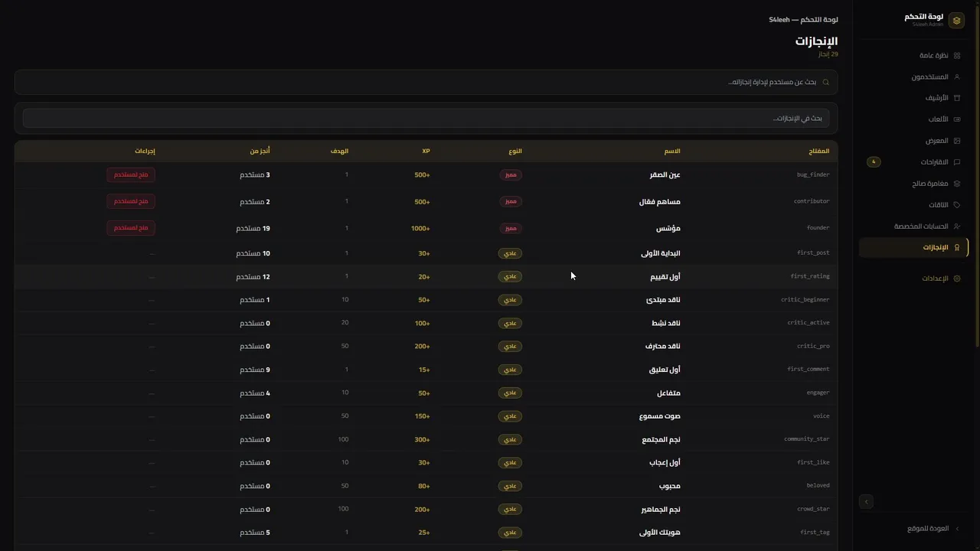Click the tags label icon (التاقات)
Viewport: 980px width, 551px height.
957,205
